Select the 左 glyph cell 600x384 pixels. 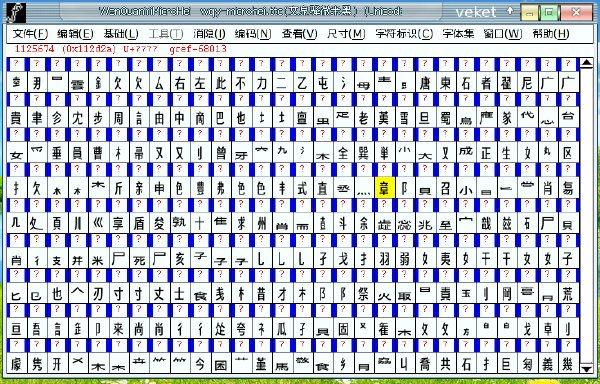point(200,82)
